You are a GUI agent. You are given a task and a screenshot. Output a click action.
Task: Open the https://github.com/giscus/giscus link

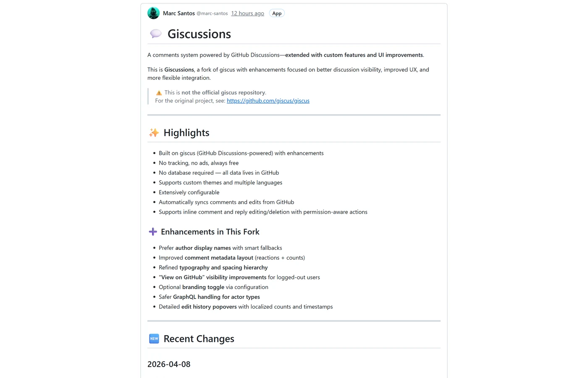click(x=268, y=101)
